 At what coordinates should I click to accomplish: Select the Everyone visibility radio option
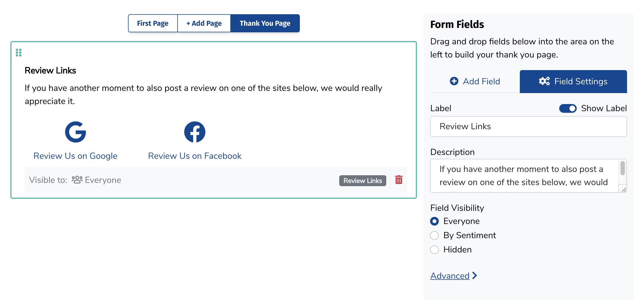click(434, 221)
